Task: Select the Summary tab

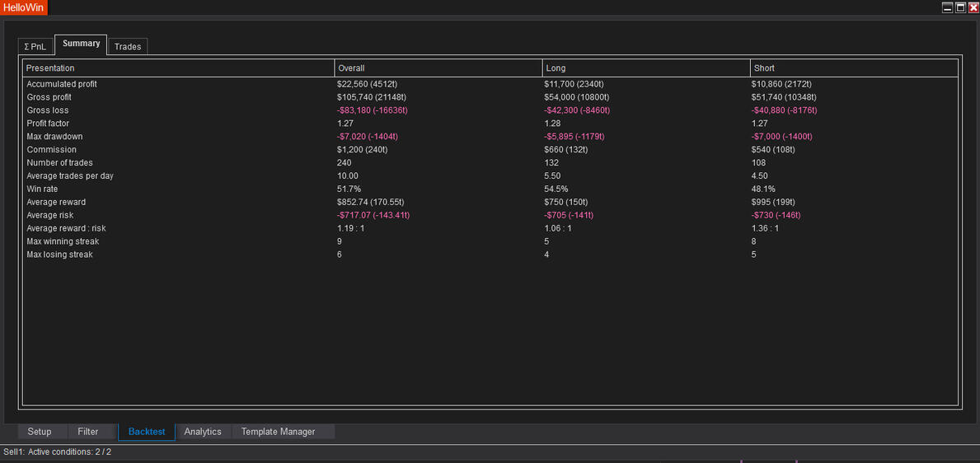Action: click(x=82, y=44)
